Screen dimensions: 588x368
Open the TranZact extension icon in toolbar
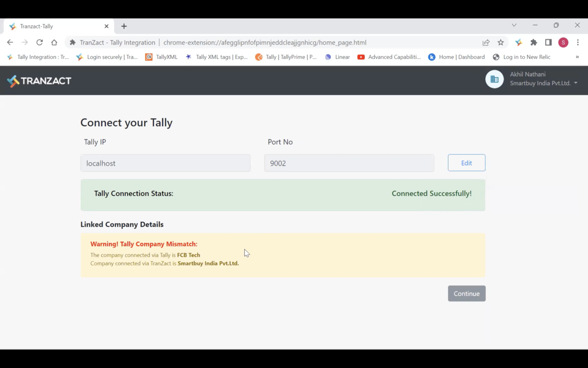coord(519,42)
